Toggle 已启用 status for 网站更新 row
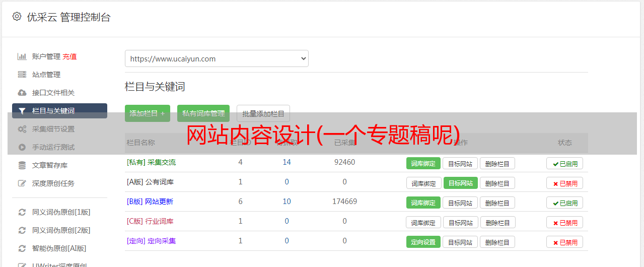The height and width of the screenshot is (267, 644). click(565, 203)
